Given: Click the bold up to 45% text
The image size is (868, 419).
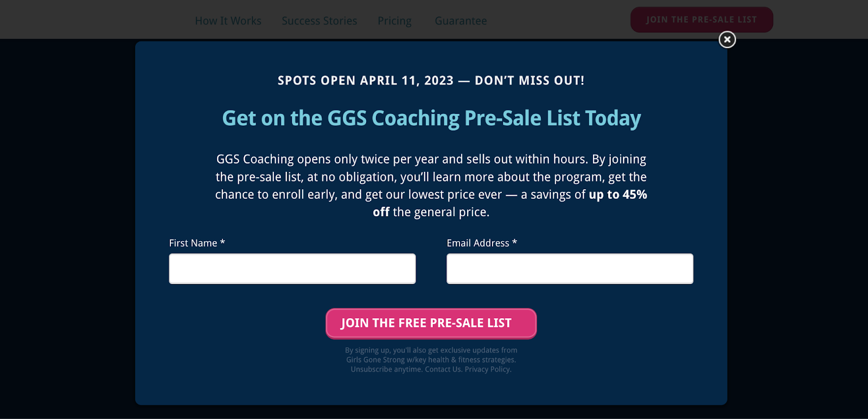Looking at the screenshot, I should [618, 195].
